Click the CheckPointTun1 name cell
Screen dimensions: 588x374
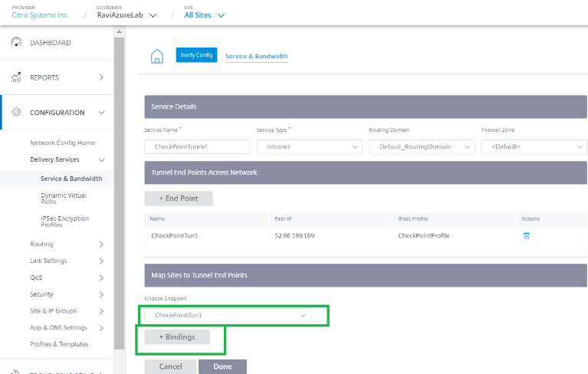click(174, 236)
